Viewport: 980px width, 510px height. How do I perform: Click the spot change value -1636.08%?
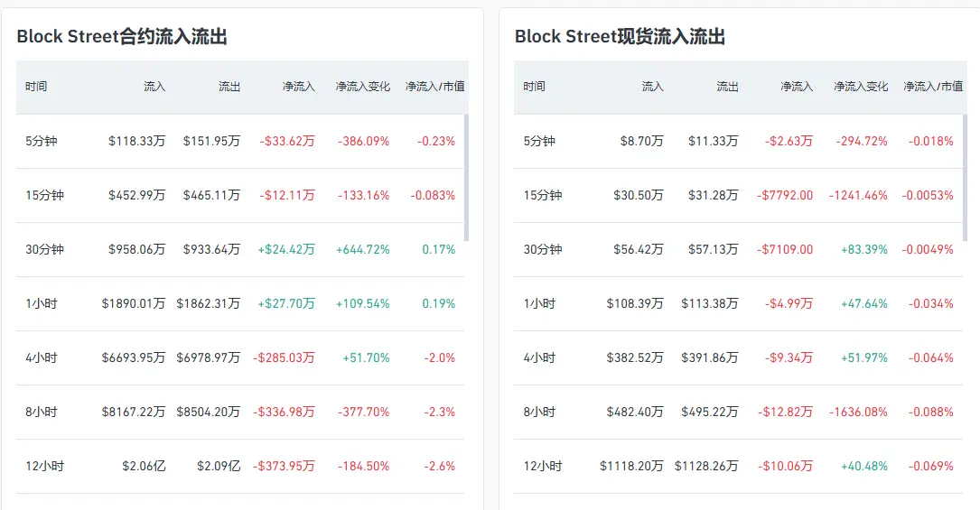click(858, 412)
